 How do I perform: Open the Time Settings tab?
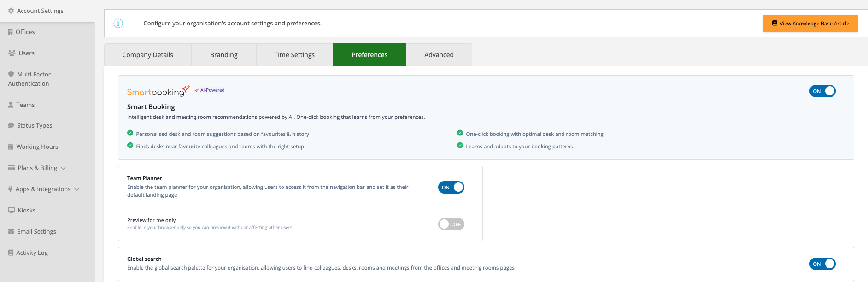click(x=294, y=55)
